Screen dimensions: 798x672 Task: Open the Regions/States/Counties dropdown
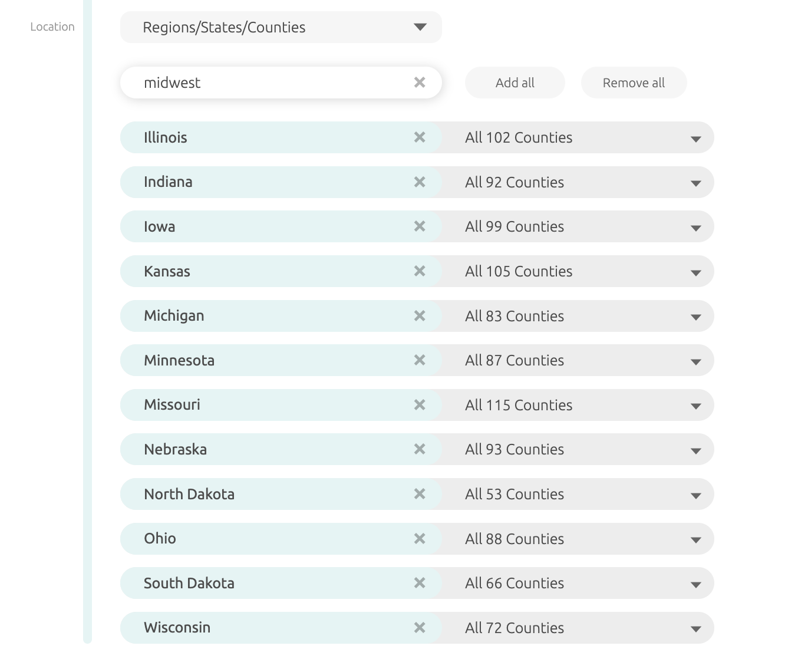(281, 27)
